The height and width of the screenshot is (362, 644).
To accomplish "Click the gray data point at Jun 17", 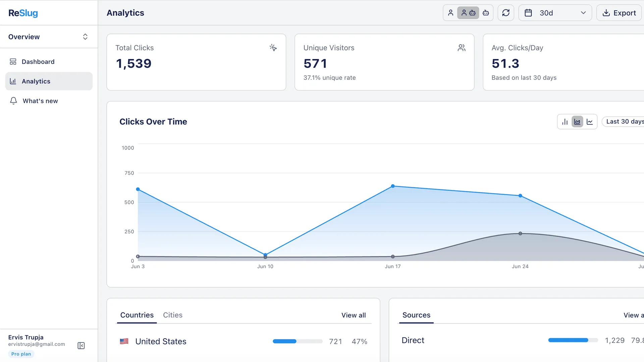I will click(x=393, y=257).
